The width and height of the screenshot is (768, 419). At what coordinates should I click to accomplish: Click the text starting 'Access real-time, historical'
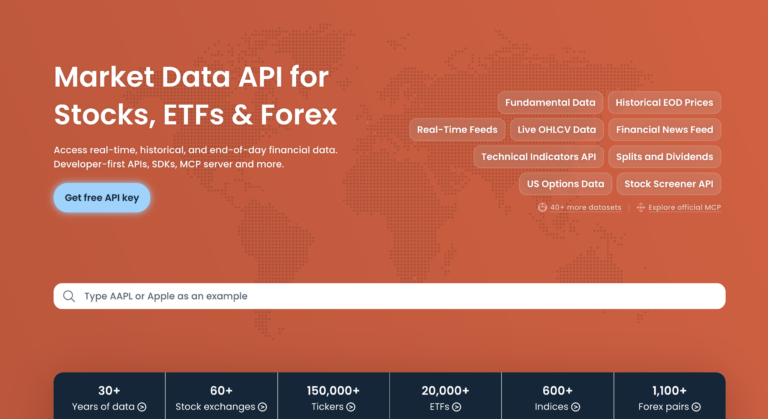pos(195,157)
